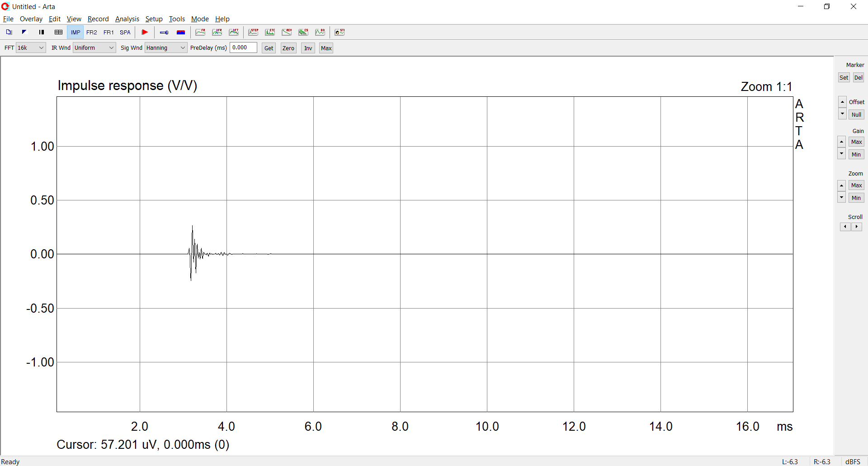
Task: Click the black-and-white color scheme icon
Action: [25, 32]
